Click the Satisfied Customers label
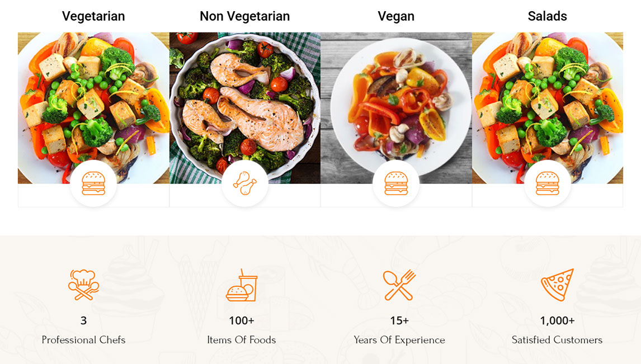The image size is (641, 364). (557, 339)
